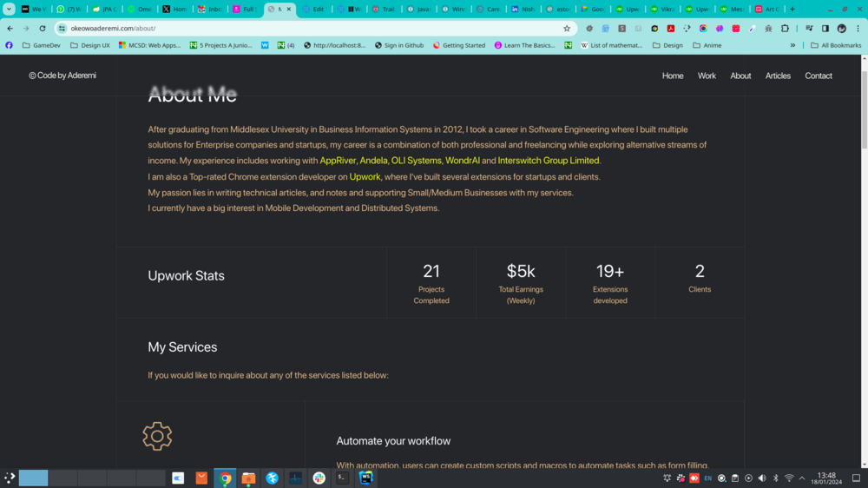Open the Upwork profile link

[365, 176]
